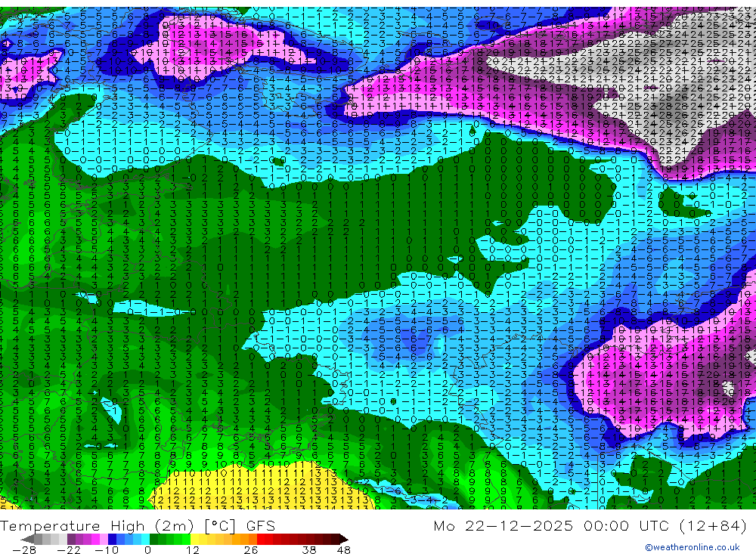Click the 'Temperature High (2m) [°C] GFS' title
Viewport: 756px width, 554px height.
(x=138, y=525)
